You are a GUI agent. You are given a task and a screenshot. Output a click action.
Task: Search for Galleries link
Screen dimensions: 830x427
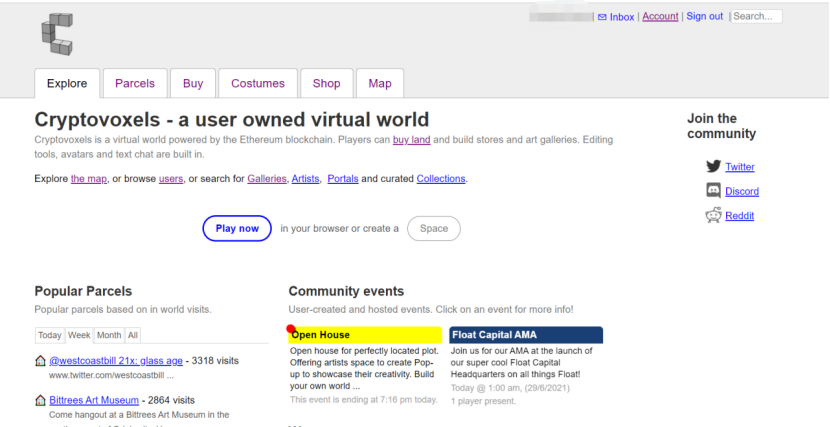pos(267,179)
